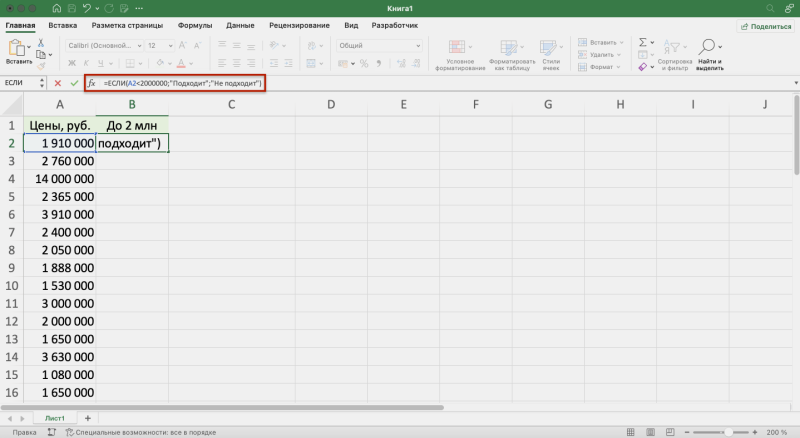Apply cell borders

(130, 63)
